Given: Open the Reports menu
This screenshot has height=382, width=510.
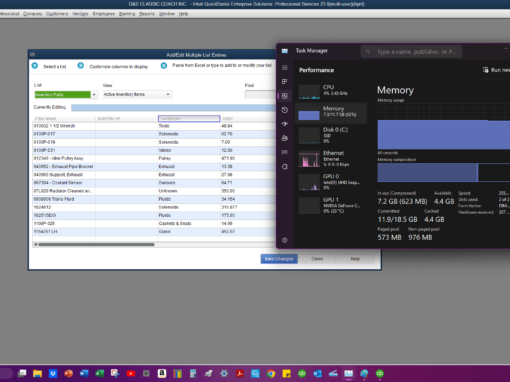Looking at the screenshot, I should 147,14.
